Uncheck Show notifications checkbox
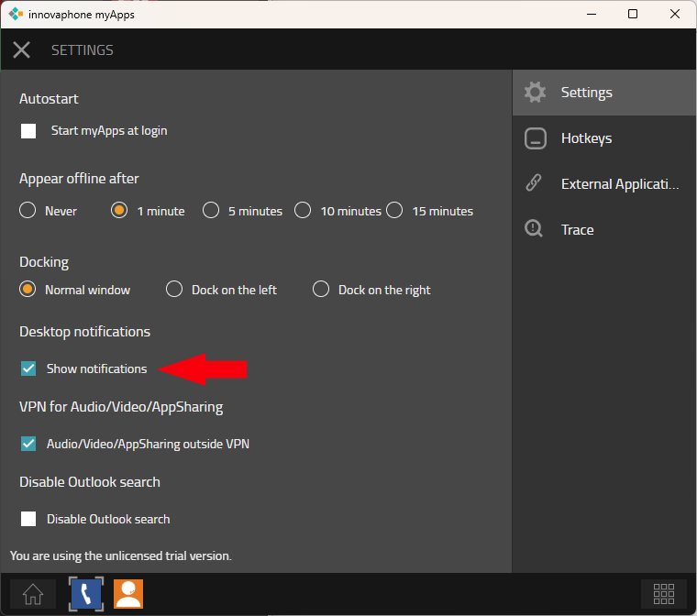697x616 pixels. (28, 368)
